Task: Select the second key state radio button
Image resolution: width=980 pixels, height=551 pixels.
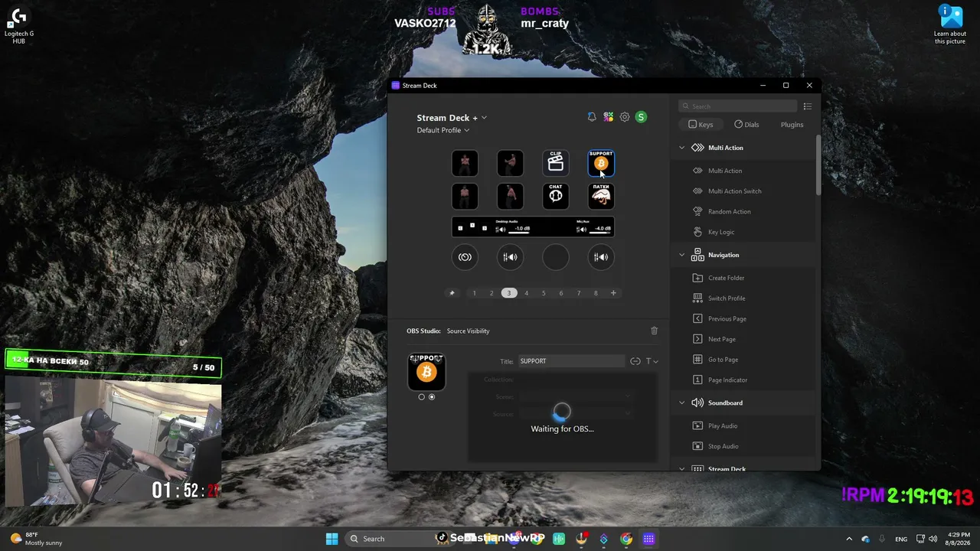Action: pyautogui.click(x=432, y=396)
